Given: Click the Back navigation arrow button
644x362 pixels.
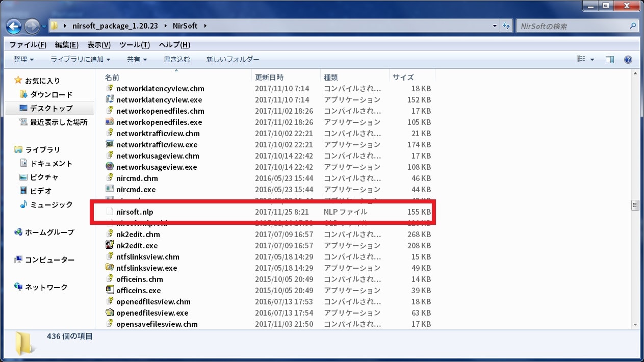Looking at the screenshot, I should [x=14, y=26].
